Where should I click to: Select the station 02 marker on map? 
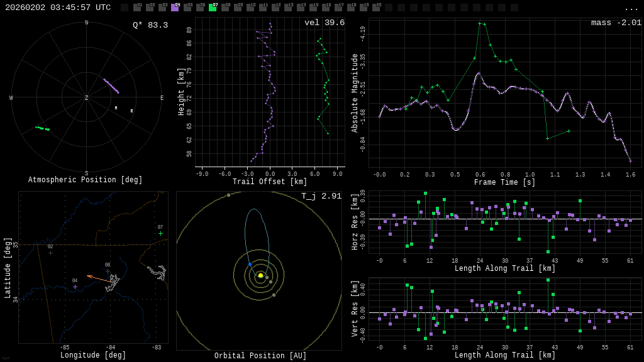point(50,253)
